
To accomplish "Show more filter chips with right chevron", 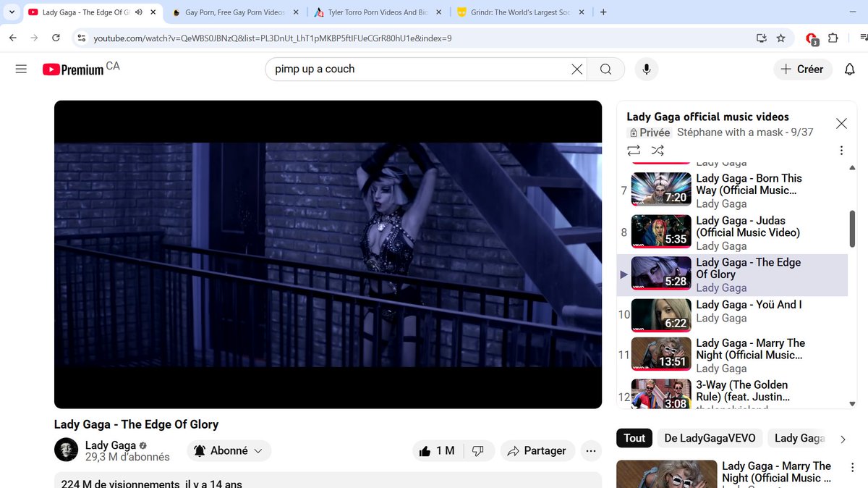I will 843,439.
